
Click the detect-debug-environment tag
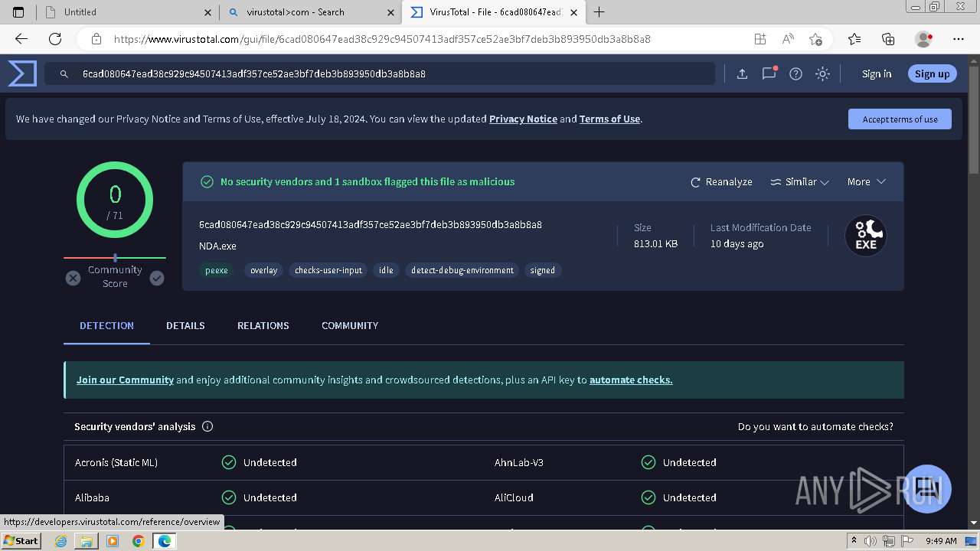click(462, 270)
